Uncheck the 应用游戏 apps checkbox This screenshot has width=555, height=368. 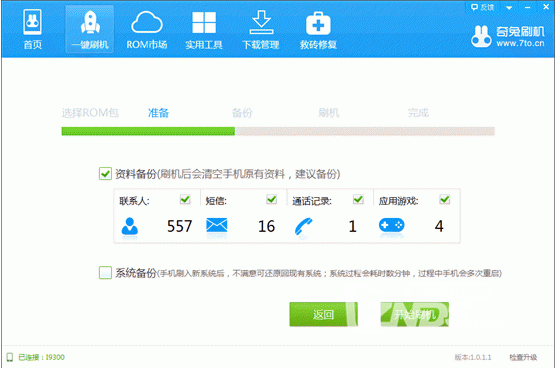[x=445, y=200]
